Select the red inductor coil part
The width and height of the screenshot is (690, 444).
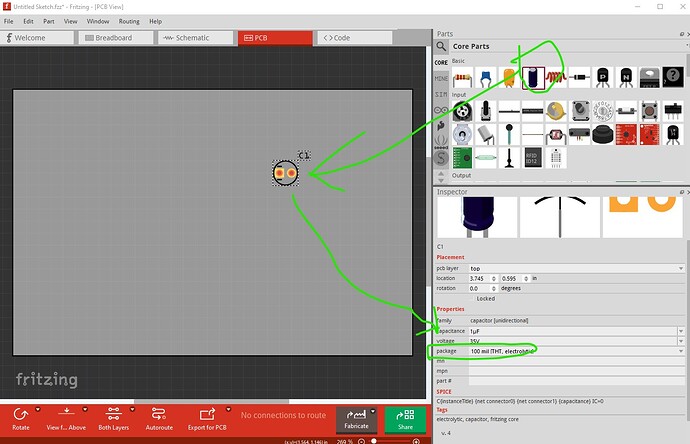(556, 78)
